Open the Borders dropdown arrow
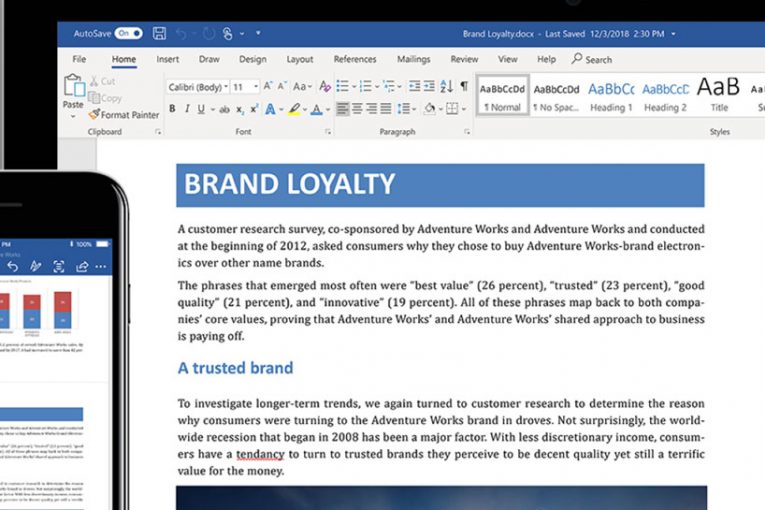765x510 pixels. pyautogui.click(x=463, y=109)
